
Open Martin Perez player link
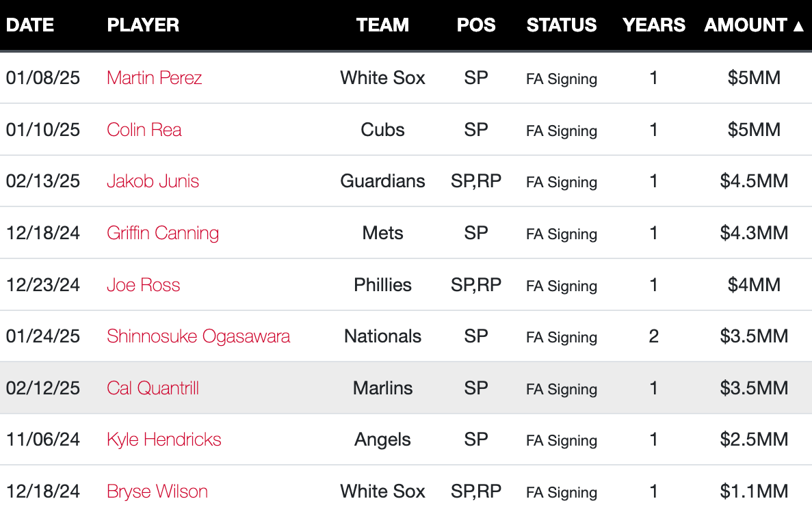coord(155,78)
